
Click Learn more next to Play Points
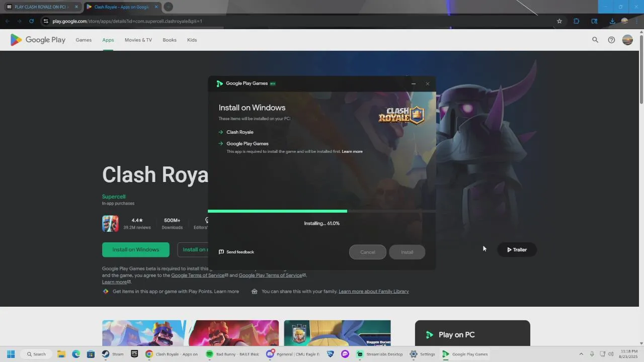point(226,291)
